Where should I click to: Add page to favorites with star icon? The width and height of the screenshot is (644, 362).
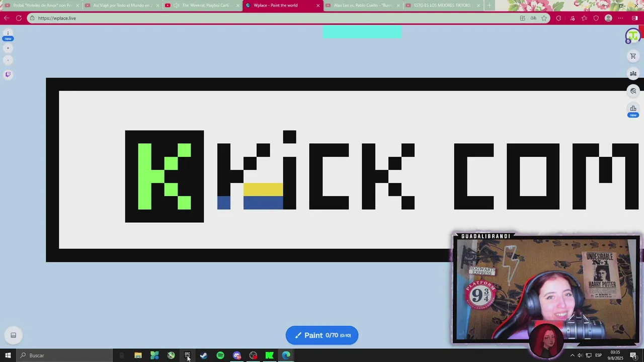tap(544, 18)
